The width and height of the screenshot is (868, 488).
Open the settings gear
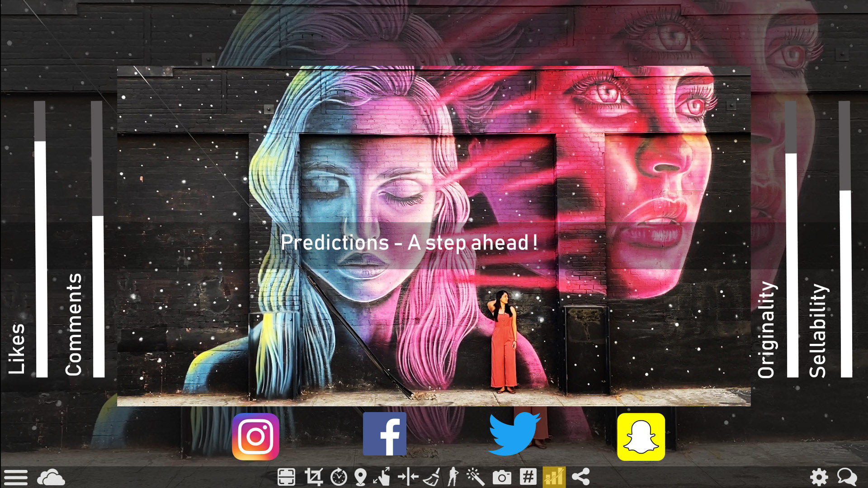tap(819, 477)
